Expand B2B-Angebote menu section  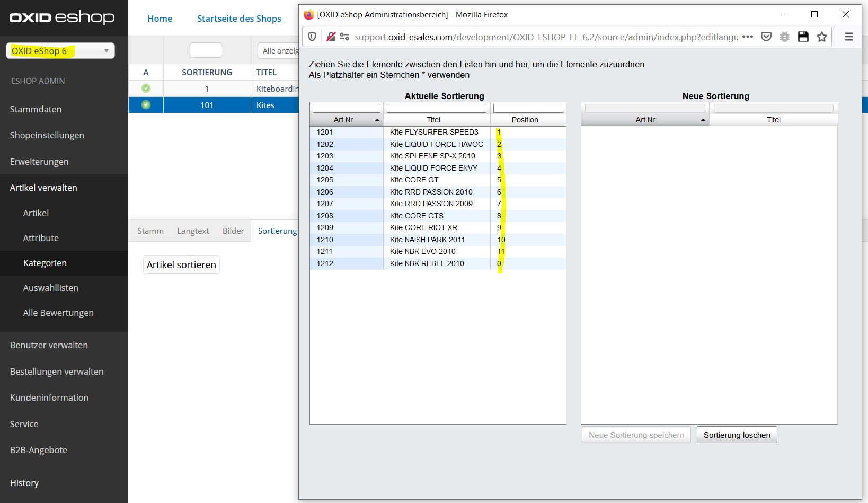coord(39,450)
